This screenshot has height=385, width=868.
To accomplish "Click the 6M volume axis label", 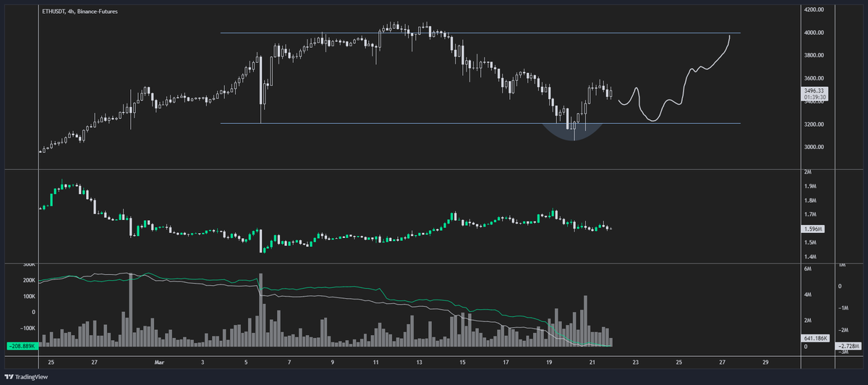I will click(808, 269).
